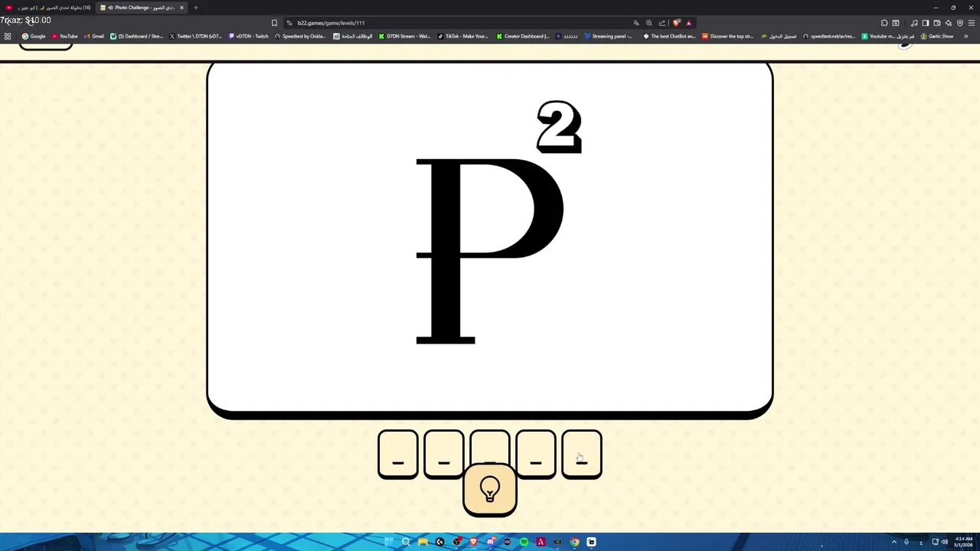Close the Photo Challenge tab
980x551 pixels.
pos(181,8)
